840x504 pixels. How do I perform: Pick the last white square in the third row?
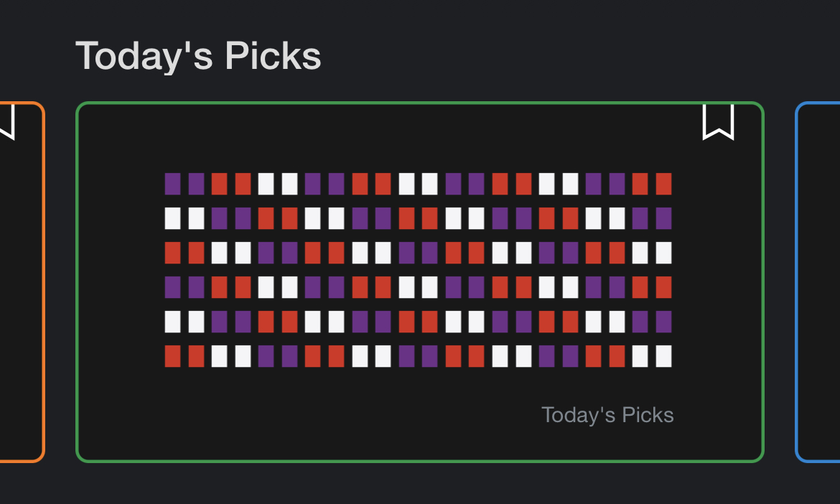[663, 253]
